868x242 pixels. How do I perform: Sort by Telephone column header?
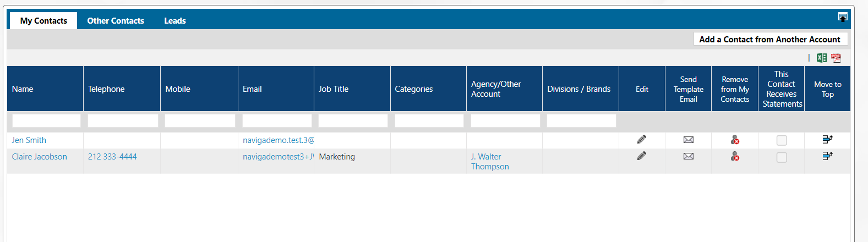point(106,89)
